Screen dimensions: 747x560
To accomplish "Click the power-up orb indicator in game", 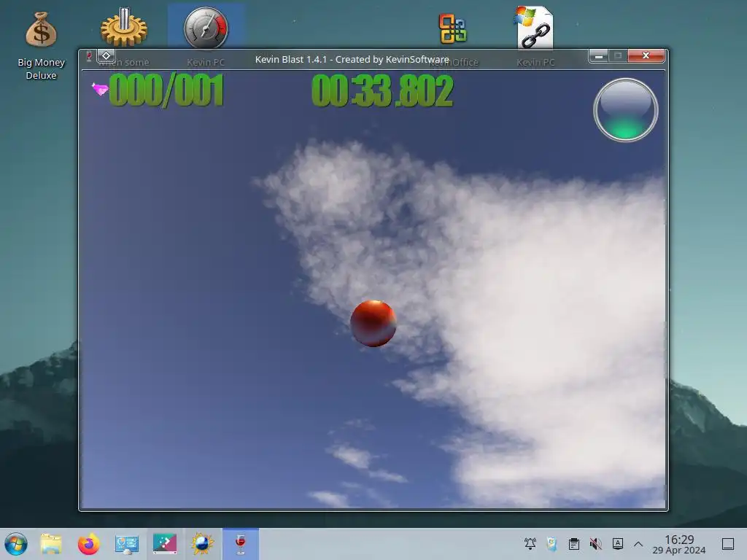I will point(625,110).
